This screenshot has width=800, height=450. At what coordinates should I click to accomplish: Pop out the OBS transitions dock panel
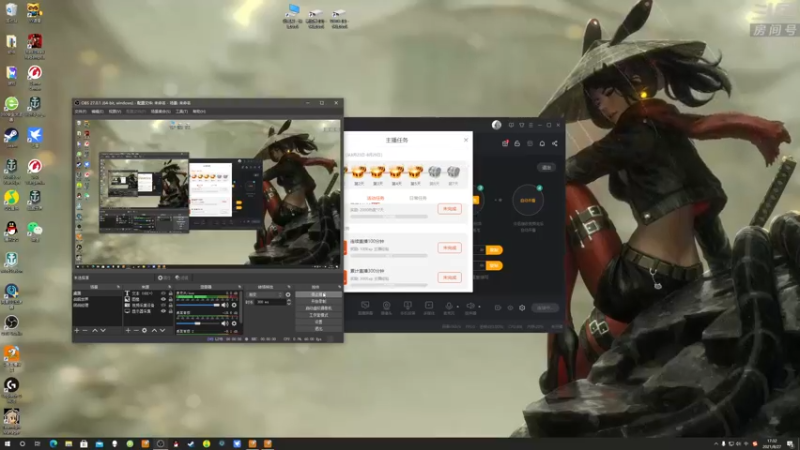(x=289, y=287)
